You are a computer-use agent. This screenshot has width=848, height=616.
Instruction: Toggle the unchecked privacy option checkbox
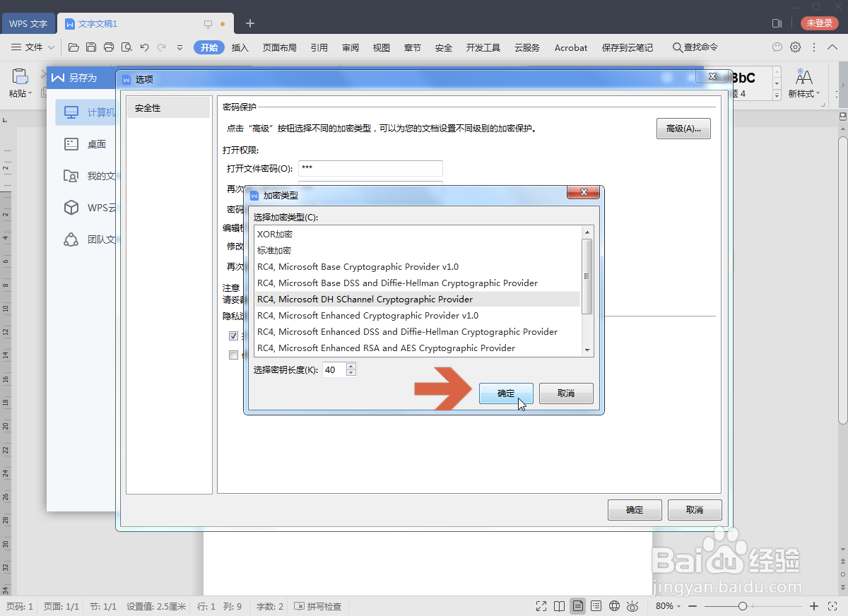click(x=234, y=355)
